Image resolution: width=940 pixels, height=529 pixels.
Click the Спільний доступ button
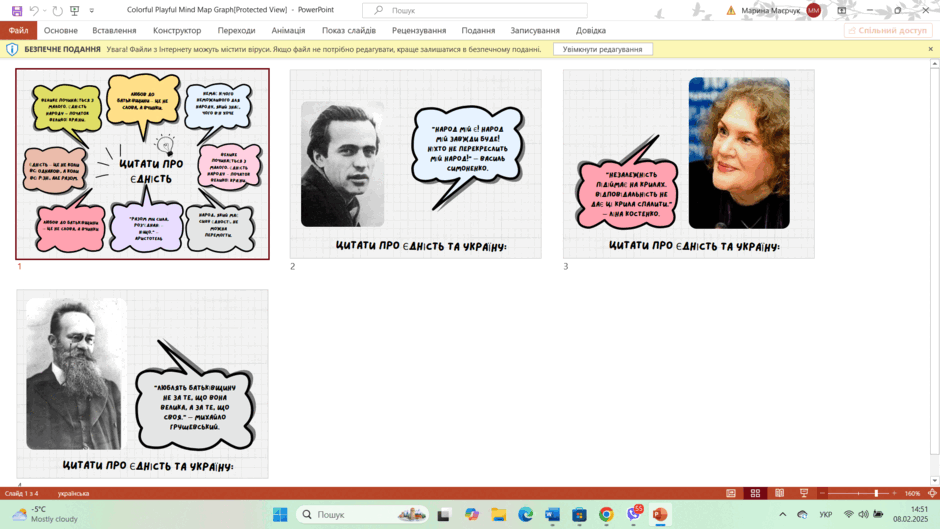[889, 30]
